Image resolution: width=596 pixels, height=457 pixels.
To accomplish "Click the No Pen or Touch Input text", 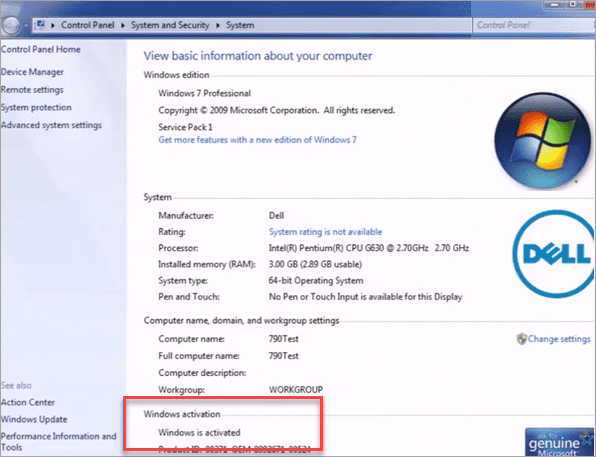I will coord(365,297).
